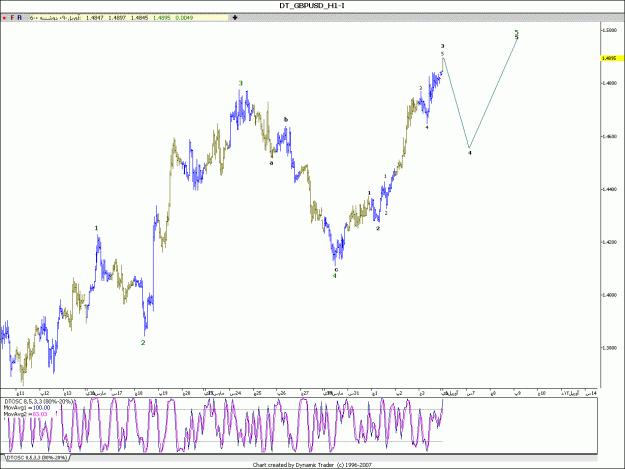Screen dimensions: 625x469
Task: Click the Chart created by Dynamic Trader footer
Action: tap(312, 465)
